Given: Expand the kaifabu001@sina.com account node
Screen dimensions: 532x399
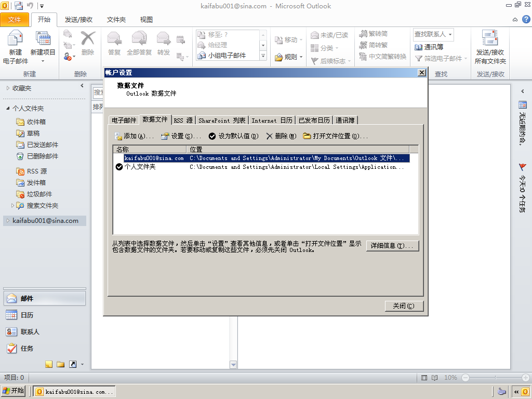Looking at the screenshot, I should 8,220.
